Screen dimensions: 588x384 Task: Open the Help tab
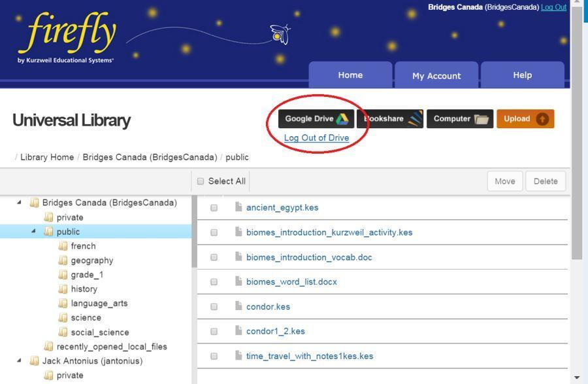point(522,75)
